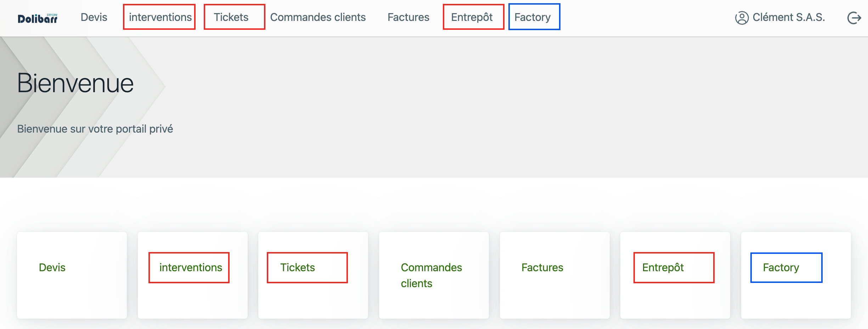Click the Dolibarr logo

[x=38, y=18]
